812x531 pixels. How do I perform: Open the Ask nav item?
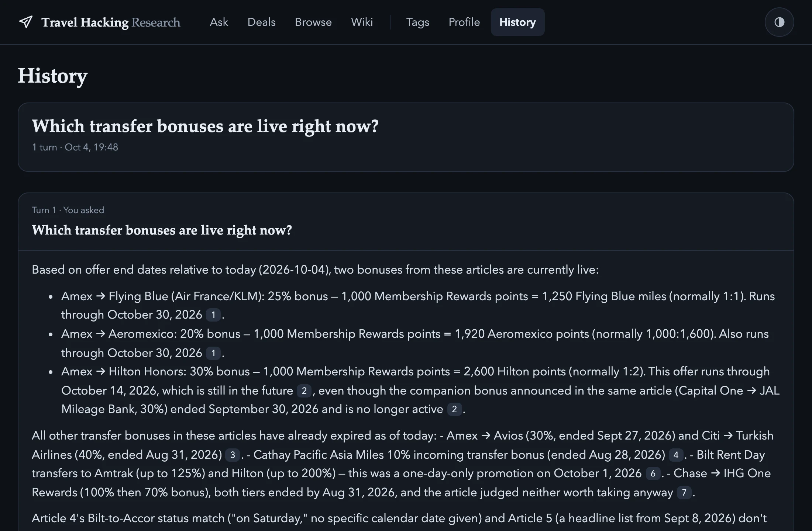[x=219, y=22]
